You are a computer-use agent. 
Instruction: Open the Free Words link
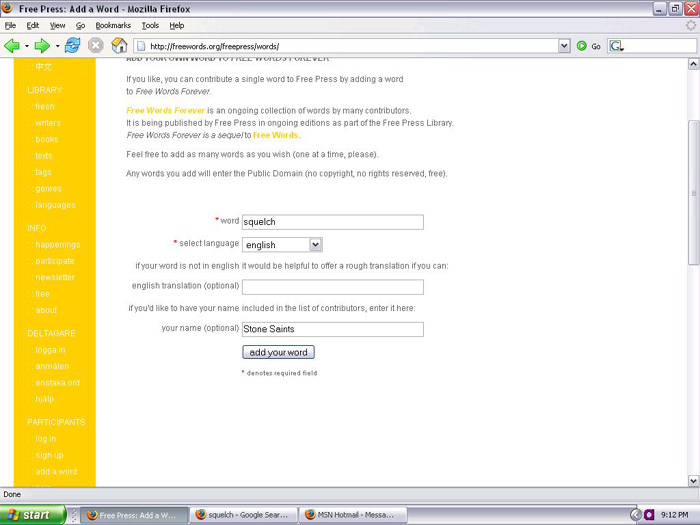(x=275, y=135)
